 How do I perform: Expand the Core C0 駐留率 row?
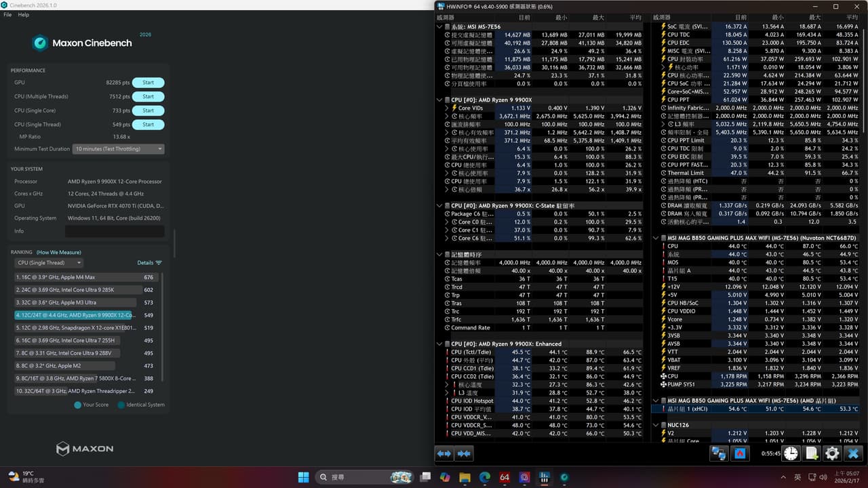(446, 222)
